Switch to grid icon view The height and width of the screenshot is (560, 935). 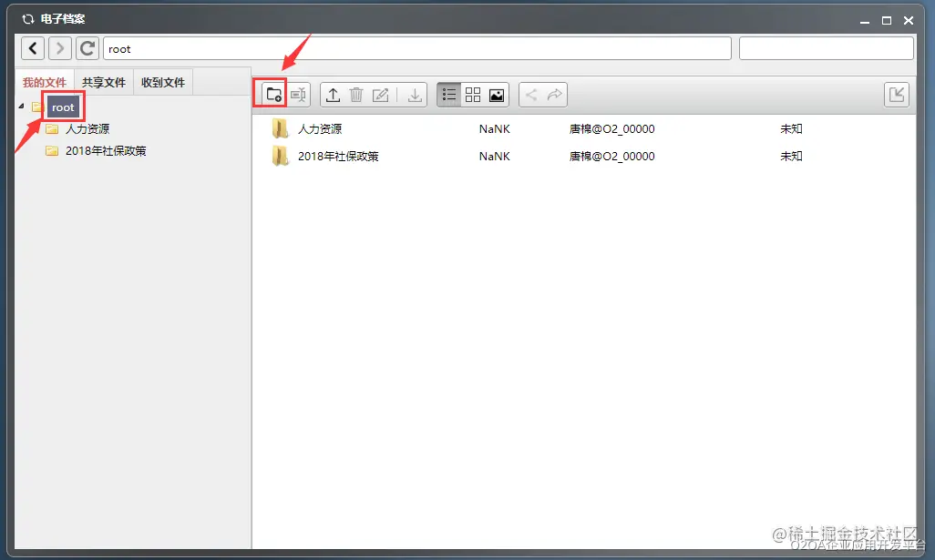coord(473,95)
